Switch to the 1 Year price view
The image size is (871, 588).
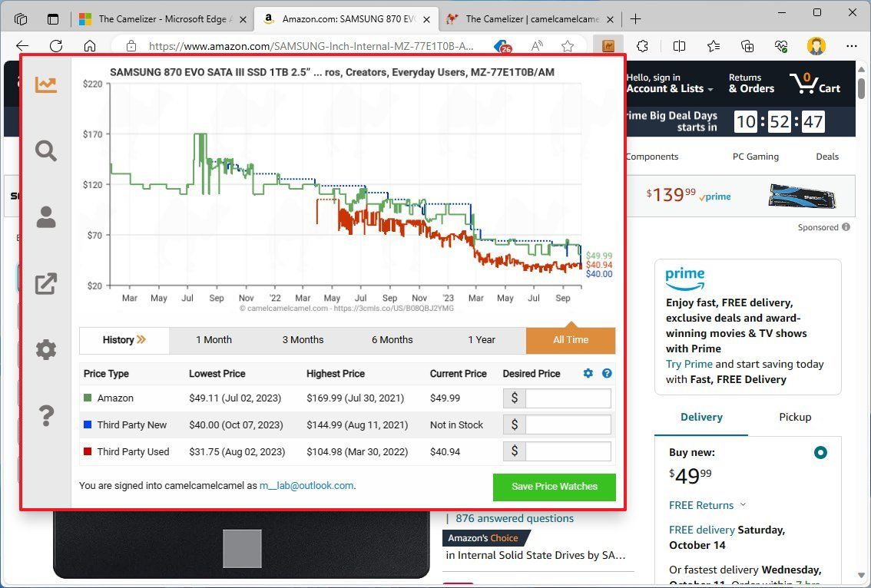point(482,339)
